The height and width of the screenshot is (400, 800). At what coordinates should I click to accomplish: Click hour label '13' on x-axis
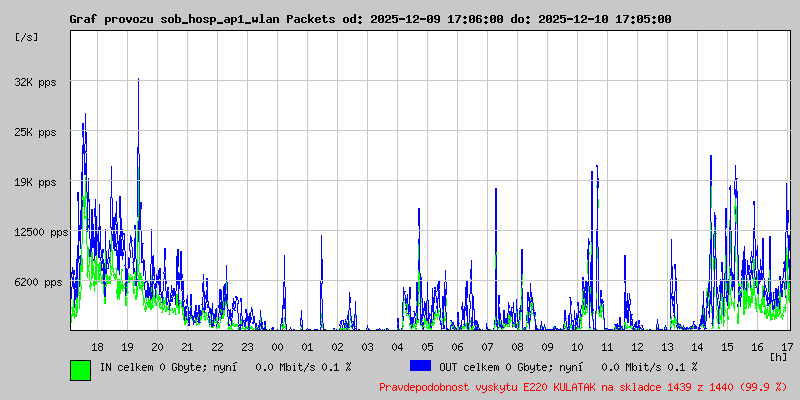click(667, 347)
